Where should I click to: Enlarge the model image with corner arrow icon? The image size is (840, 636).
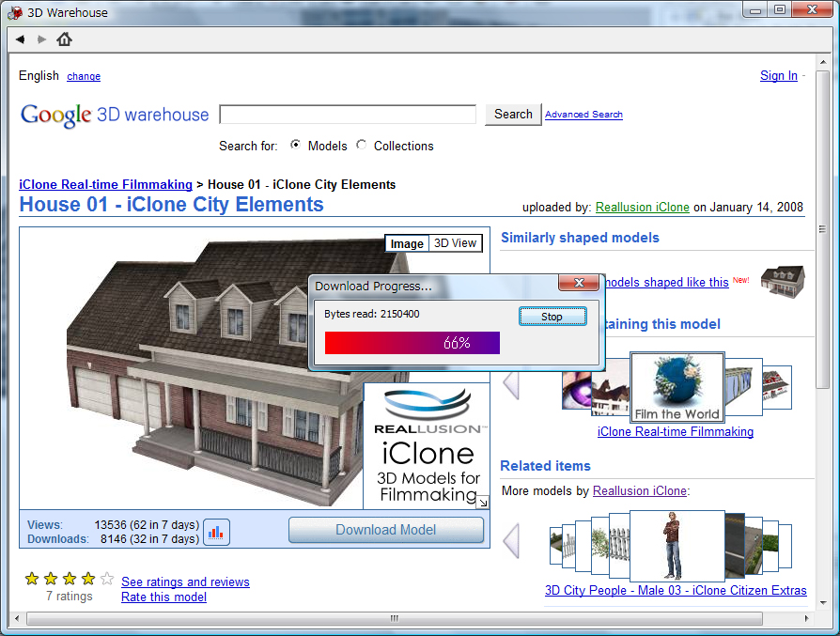tap(483, 502)
